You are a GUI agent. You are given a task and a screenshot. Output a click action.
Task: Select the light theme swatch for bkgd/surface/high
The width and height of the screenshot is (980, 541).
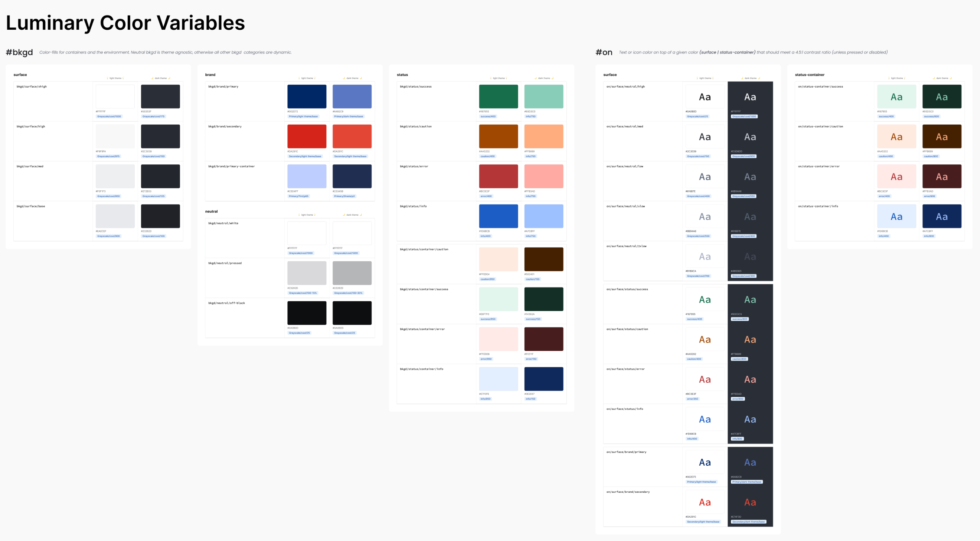pos(115,137)
